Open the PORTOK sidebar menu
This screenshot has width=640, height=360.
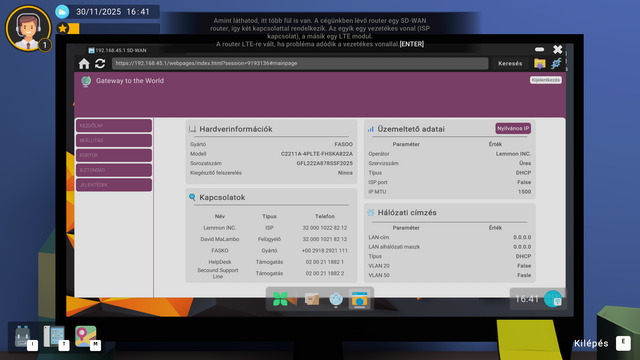[114, 155]
